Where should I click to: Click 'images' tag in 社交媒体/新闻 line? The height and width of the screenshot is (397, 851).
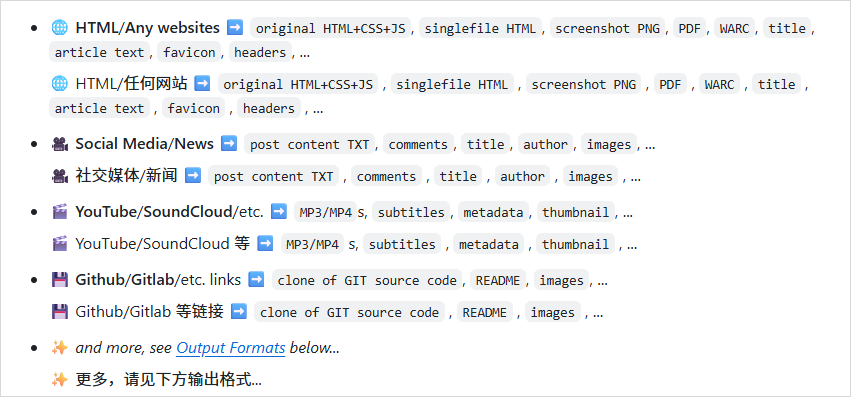(590, 177)
